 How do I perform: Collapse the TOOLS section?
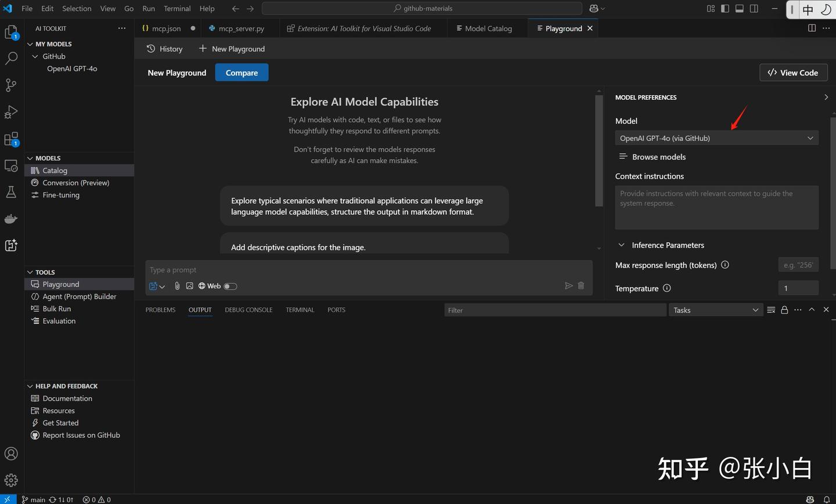click(x=30, y=272)
